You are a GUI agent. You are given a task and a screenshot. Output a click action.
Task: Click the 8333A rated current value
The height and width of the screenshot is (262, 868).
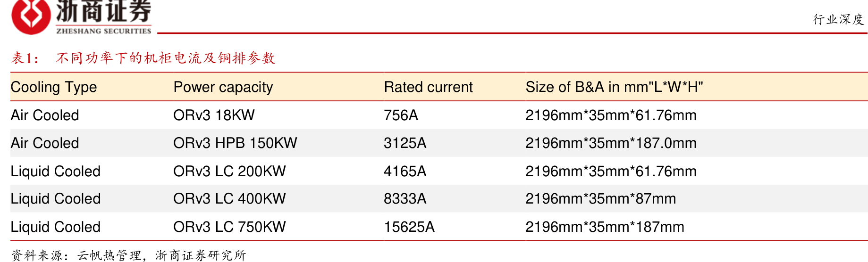point(405,198)
